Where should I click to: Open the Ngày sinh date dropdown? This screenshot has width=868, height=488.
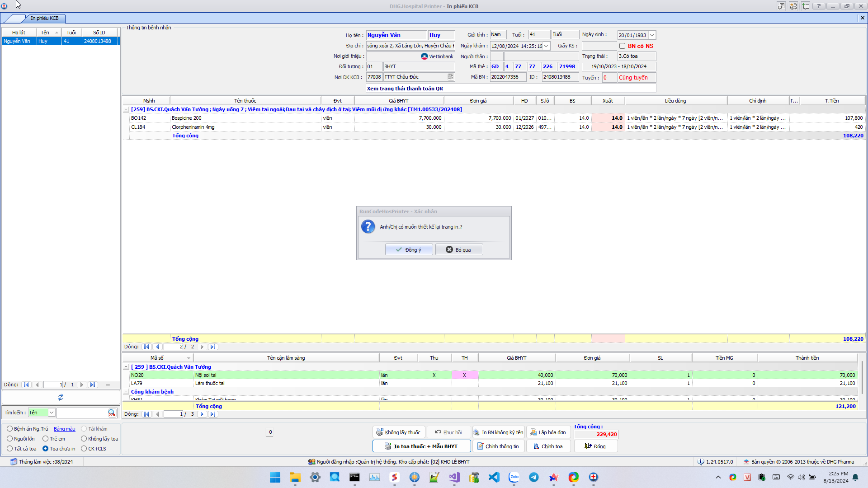coord(652,35)
